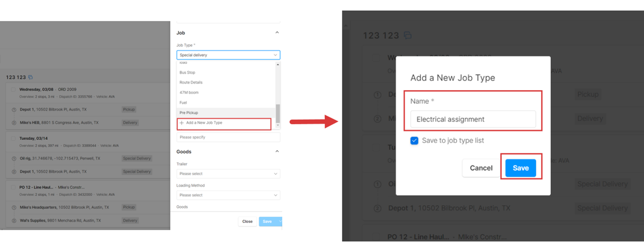Click the stop 1 icon beside Oil rig
The image size is (644, 252).
point(14,159)
